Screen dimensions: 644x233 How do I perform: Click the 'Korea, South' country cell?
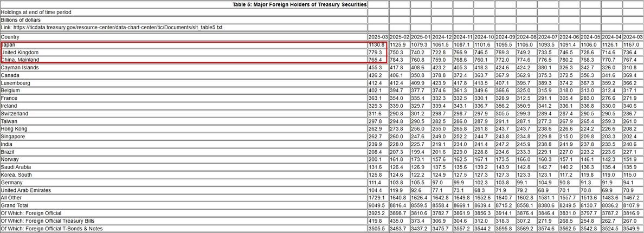tap(184, 174)
